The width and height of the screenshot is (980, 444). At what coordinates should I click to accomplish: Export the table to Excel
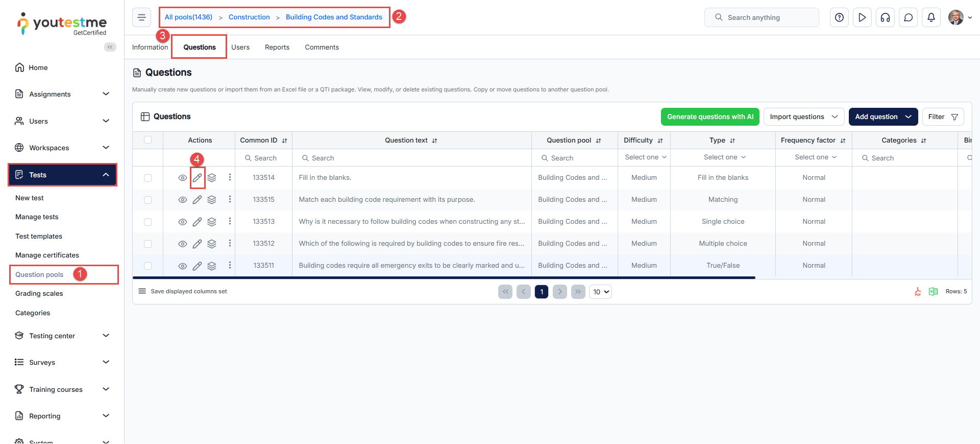tap(933, 292)
